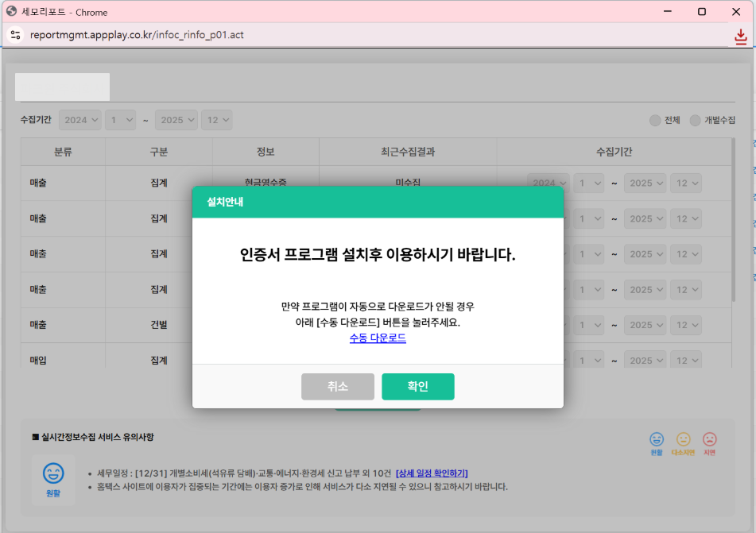The image size is (756, 533).
Task: Click the orange 다소지연 face icon
Action: [x=683, y=439]
